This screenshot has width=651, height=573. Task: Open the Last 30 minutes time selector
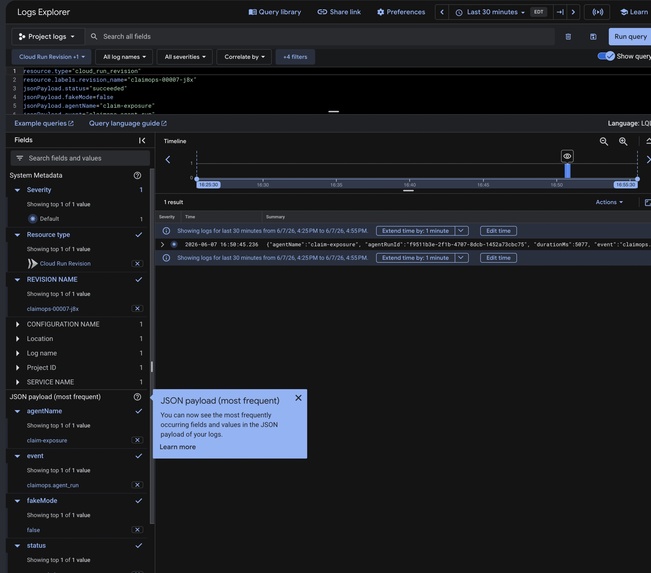(490, 12)
